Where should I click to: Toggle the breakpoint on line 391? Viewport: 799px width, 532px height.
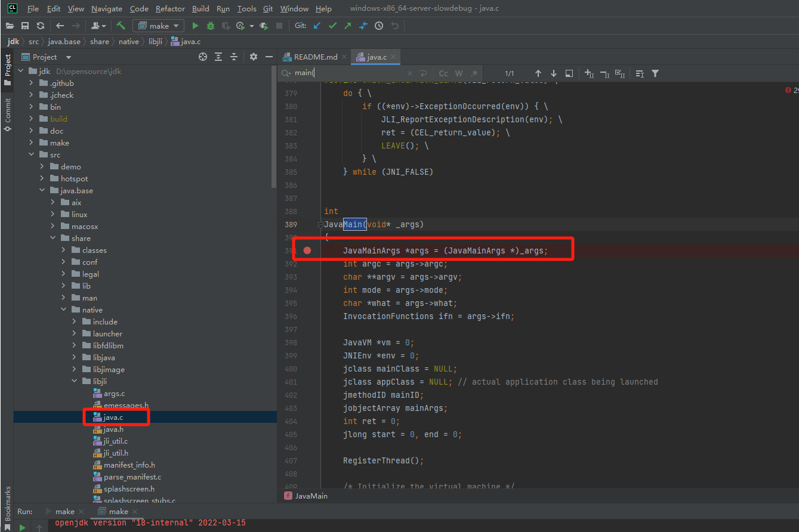[x=307, y=250]
